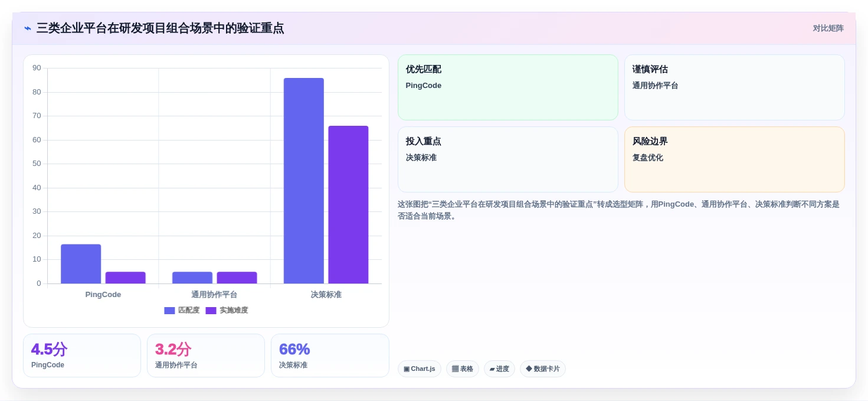Screen dimensions: 868x401
Task: Select the 表格 tag chip
Action: point(463,369)
